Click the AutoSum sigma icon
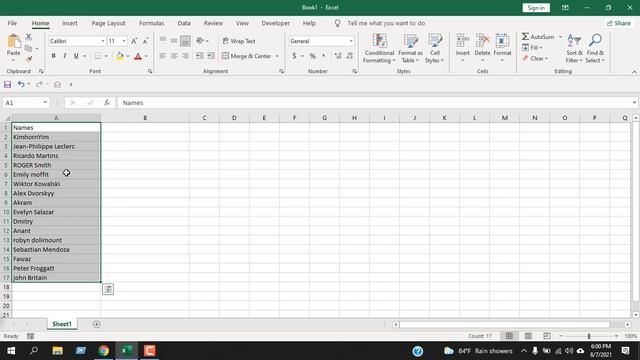The height and width of the screenshot is (360, 640). 525,37
